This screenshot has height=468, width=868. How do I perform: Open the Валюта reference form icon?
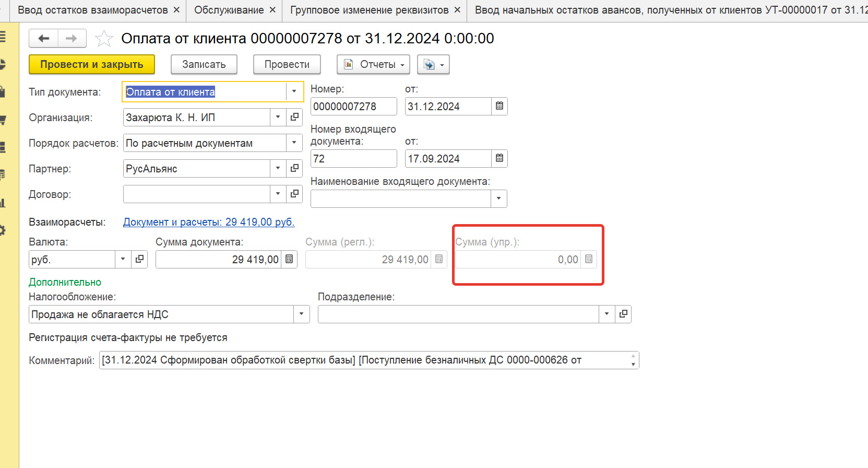tap(139, 259)
